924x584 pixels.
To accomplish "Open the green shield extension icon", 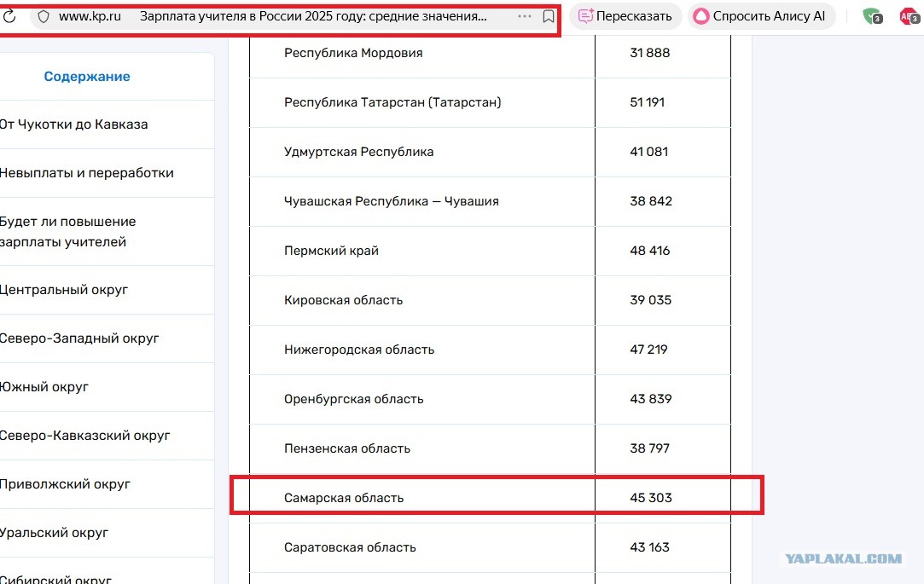I will click(872, 16).
